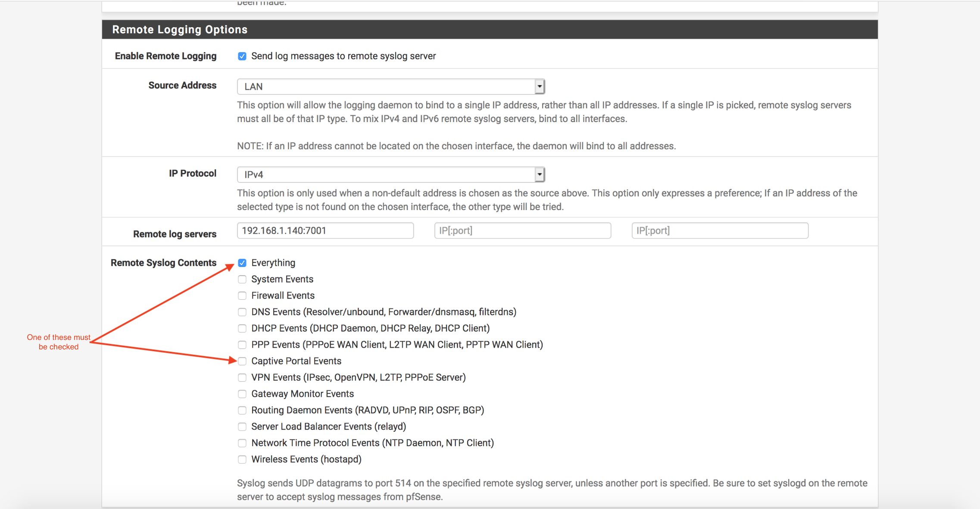Click the Remote Logging Options header
The height and width of the screenshot is (509, 980).
tap(490, 29)
